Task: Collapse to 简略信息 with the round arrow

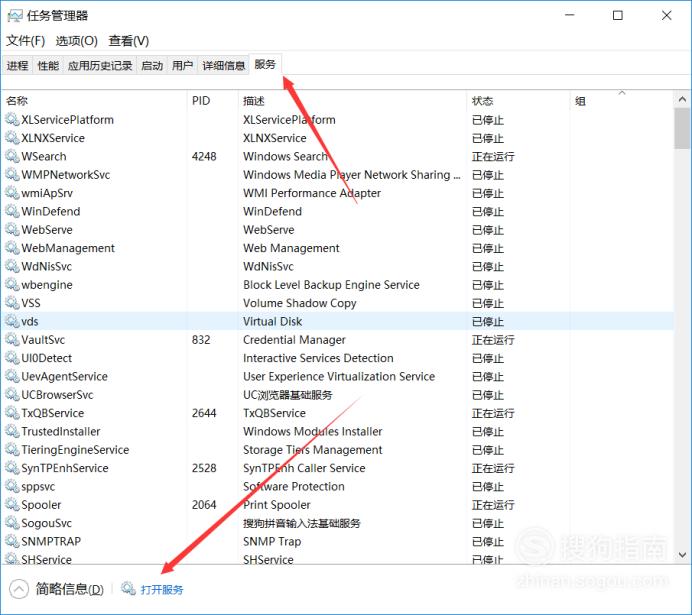Action: 19,589
